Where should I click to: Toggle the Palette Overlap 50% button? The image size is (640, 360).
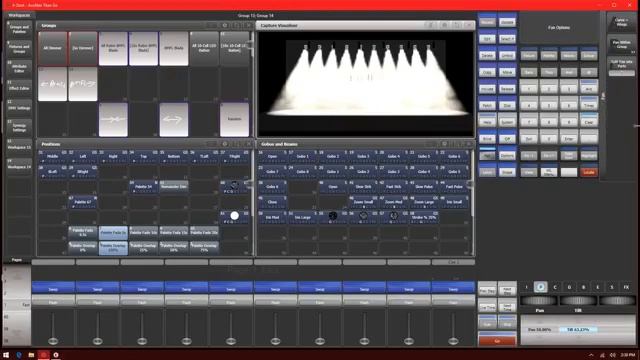174,248
